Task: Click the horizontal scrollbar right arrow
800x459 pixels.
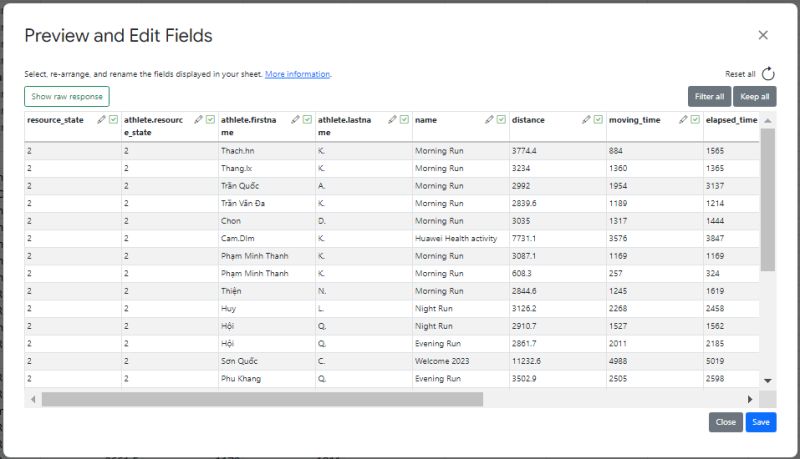Action: [x=749, y=399]
